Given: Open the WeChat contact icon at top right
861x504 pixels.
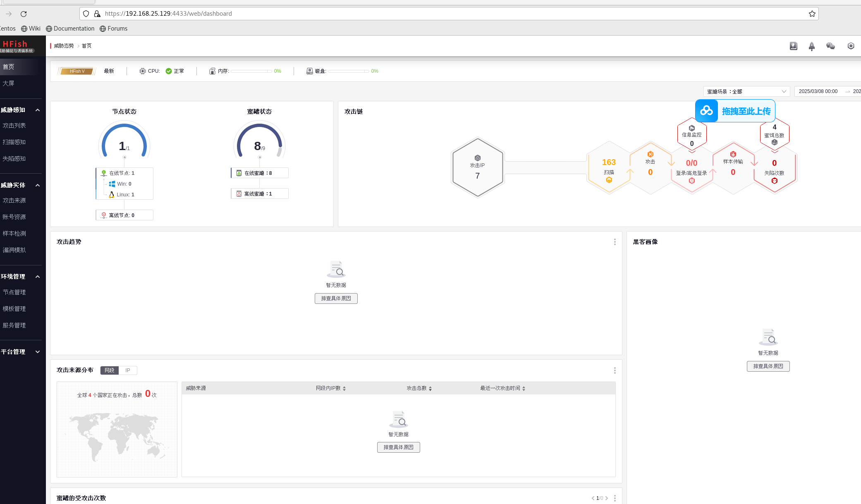Looking at the screenshot, I should (x=831, y=46).
